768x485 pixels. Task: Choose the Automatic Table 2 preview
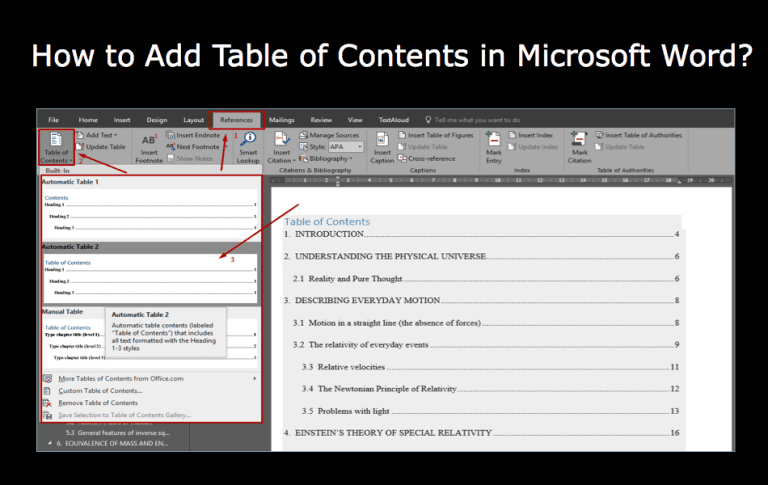[x=150, y=277]
